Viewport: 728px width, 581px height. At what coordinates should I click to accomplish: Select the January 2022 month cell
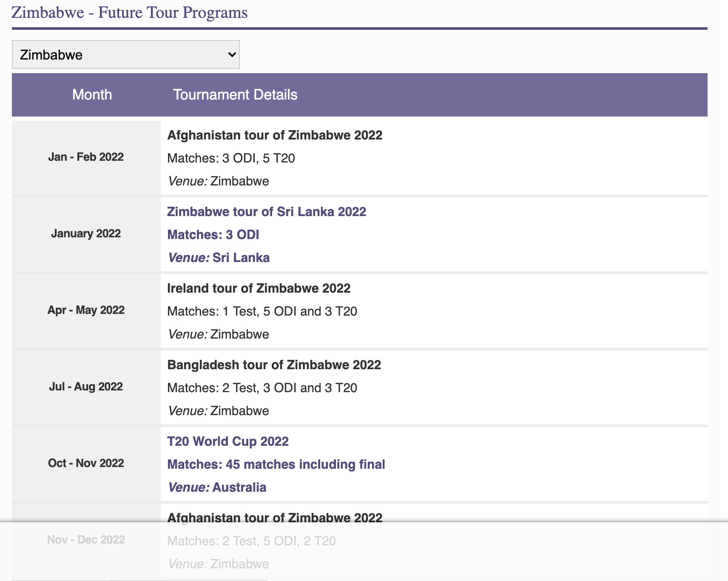tap(86, 234)
